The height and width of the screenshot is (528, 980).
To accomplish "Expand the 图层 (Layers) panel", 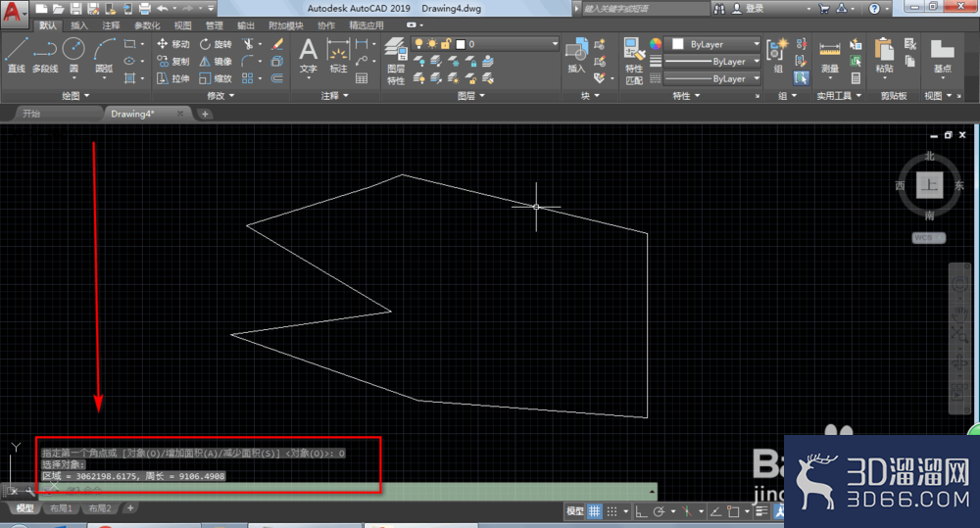I will [x=470, y=96].
